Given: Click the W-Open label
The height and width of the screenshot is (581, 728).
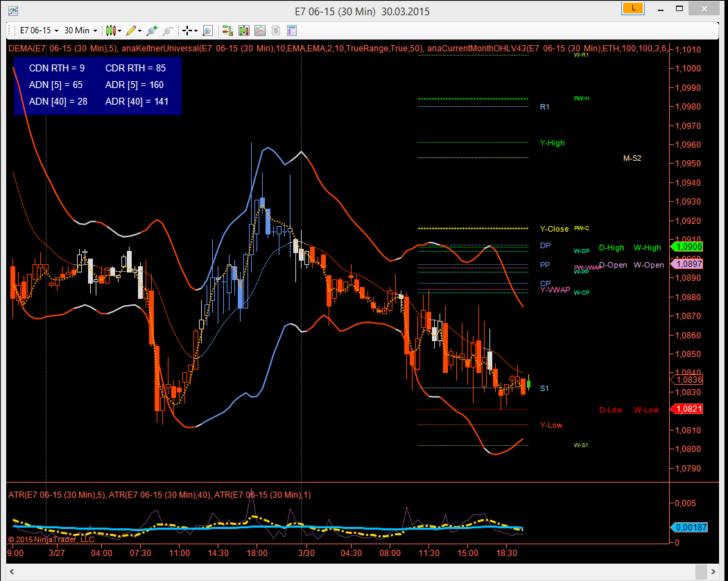Looking at the screenshot, I should tap(648, 265).
